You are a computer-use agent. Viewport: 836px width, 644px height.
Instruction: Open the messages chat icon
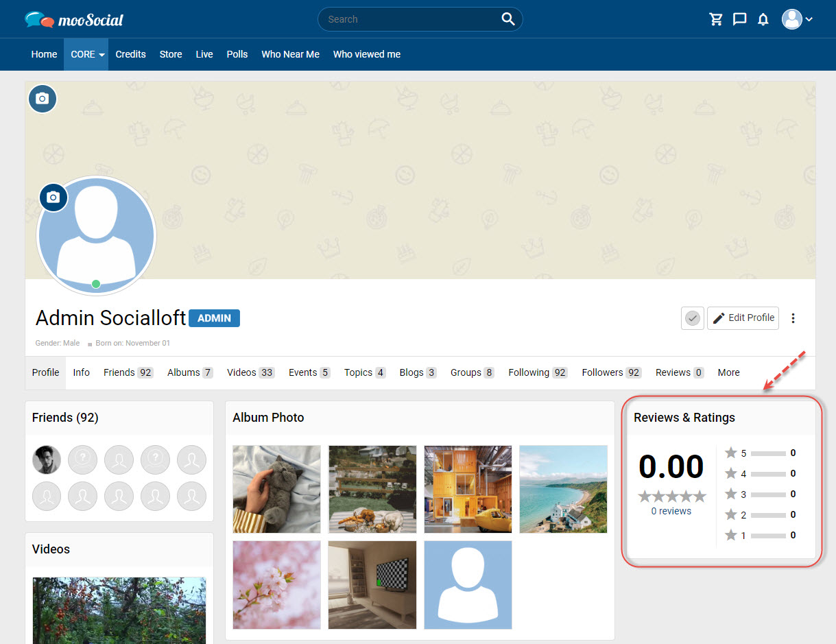(739, 19)
